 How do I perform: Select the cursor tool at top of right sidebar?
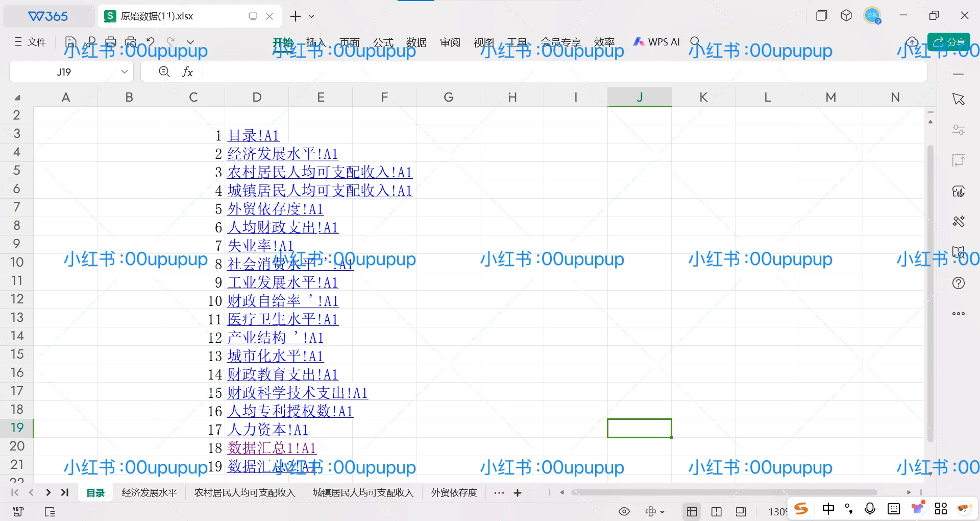tap(959, 99)
